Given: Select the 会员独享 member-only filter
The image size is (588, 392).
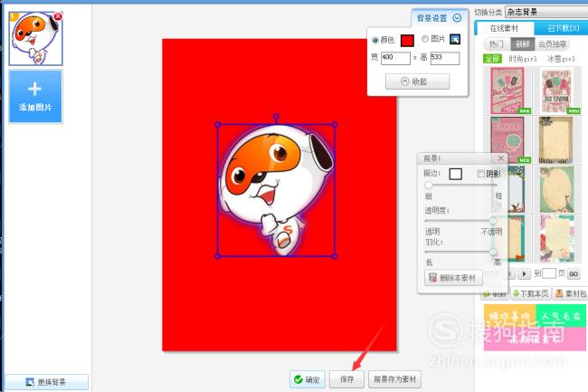Looking at the screenshot, I should point(552,44).
